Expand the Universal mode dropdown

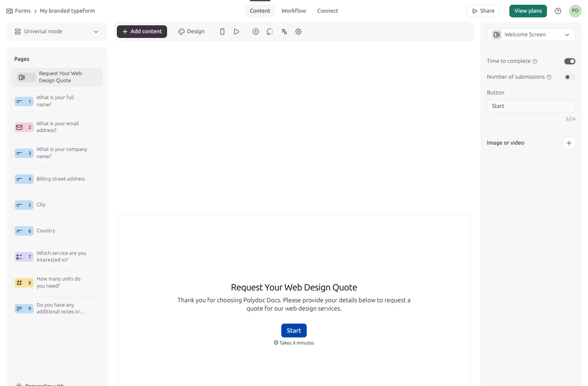tap(57, 32)
